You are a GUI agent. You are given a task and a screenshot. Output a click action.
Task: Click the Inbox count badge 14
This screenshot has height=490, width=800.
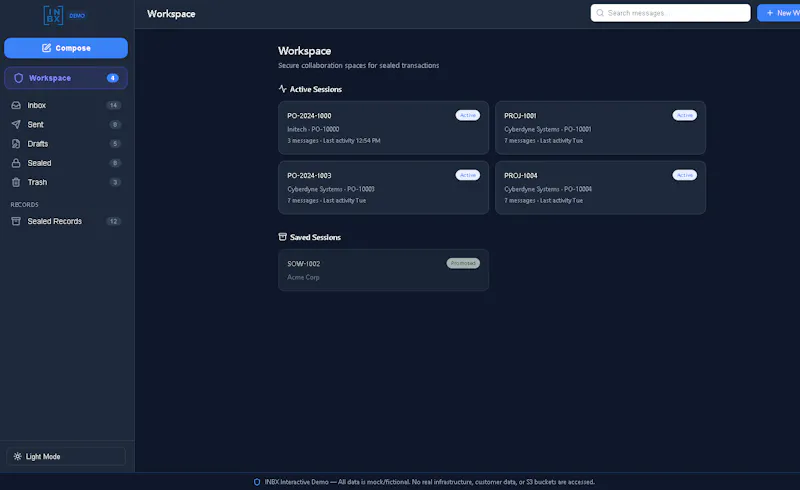(x=113, y=105)
